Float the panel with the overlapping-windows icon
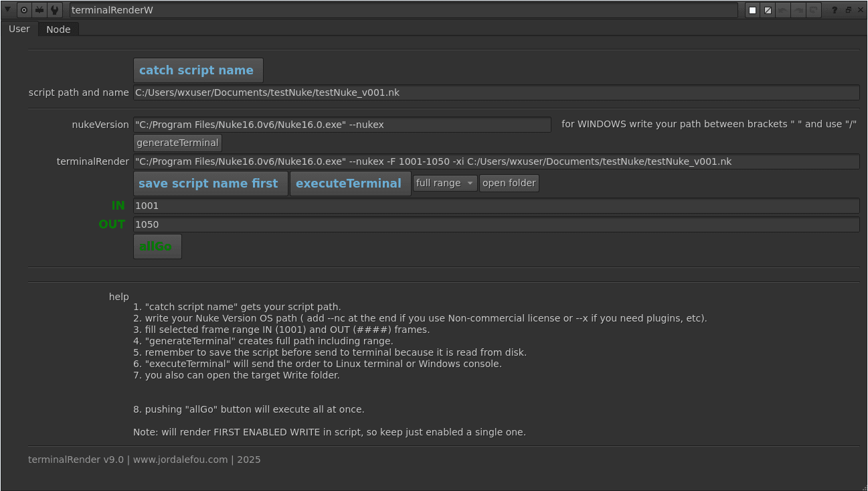The image size is (868, 491). [x=848, y=10]
